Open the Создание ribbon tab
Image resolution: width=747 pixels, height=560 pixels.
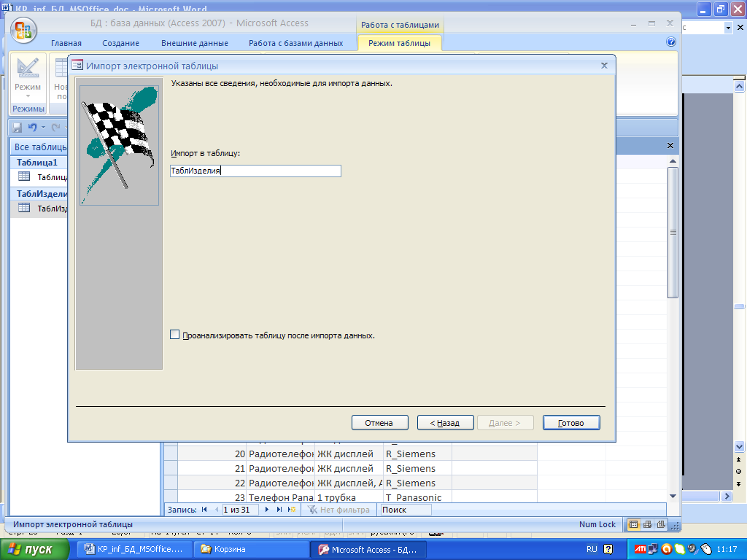(120, 43)
